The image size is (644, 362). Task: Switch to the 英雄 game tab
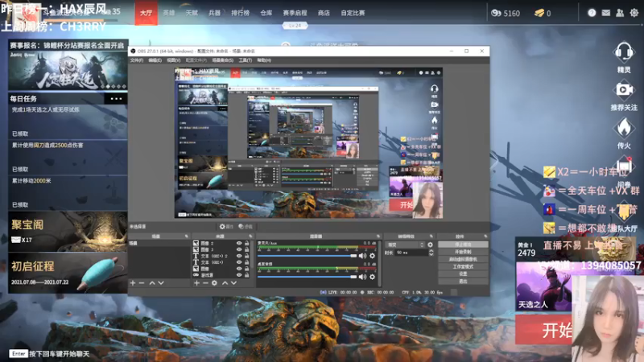[x=169, y=13]
